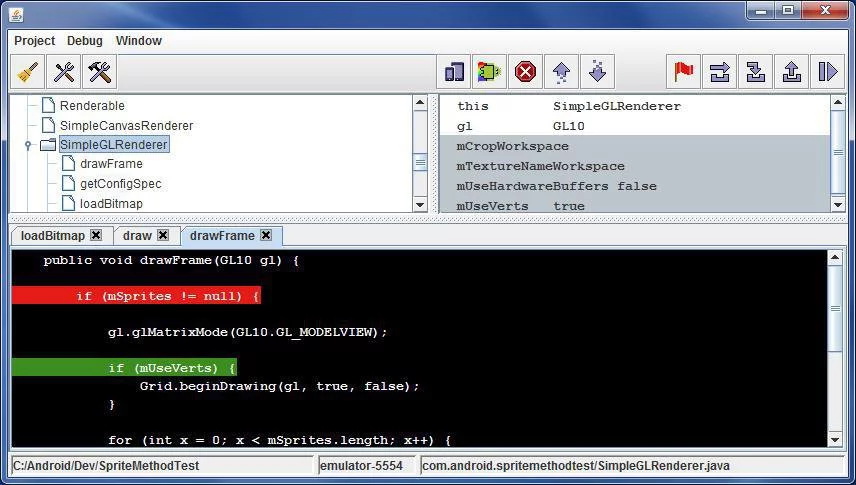Select the mUseHardwareBuffers false row

pyautogui.click(x=635, y=186)
